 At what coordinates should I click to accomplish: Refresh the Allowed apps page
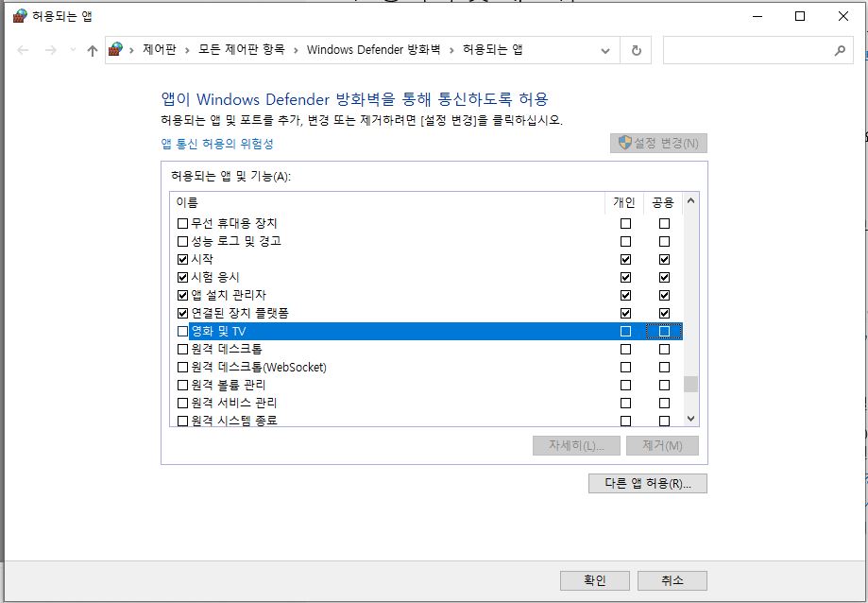click(x=636, y=50)
